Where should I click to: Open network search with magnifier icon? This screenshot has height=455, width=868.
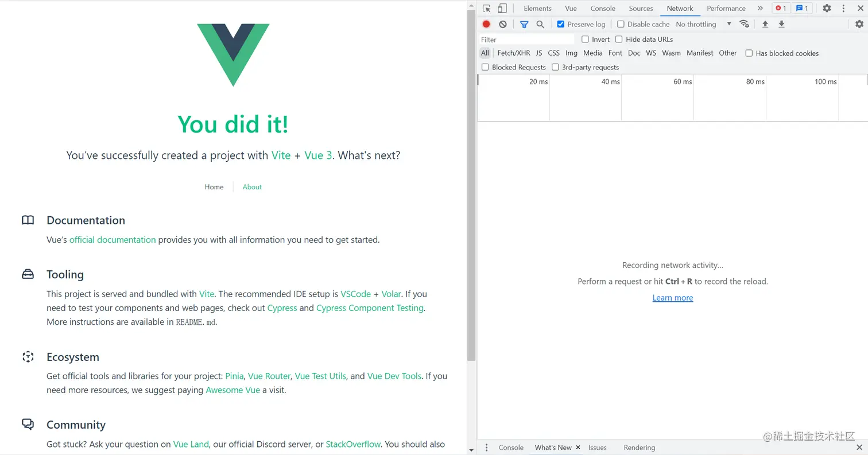click(x=540, y=24)
